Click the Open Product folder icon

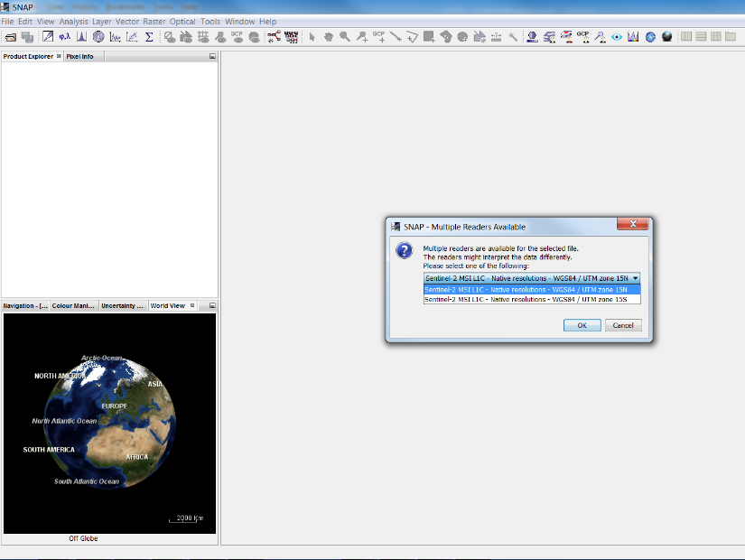coord(11,37)
